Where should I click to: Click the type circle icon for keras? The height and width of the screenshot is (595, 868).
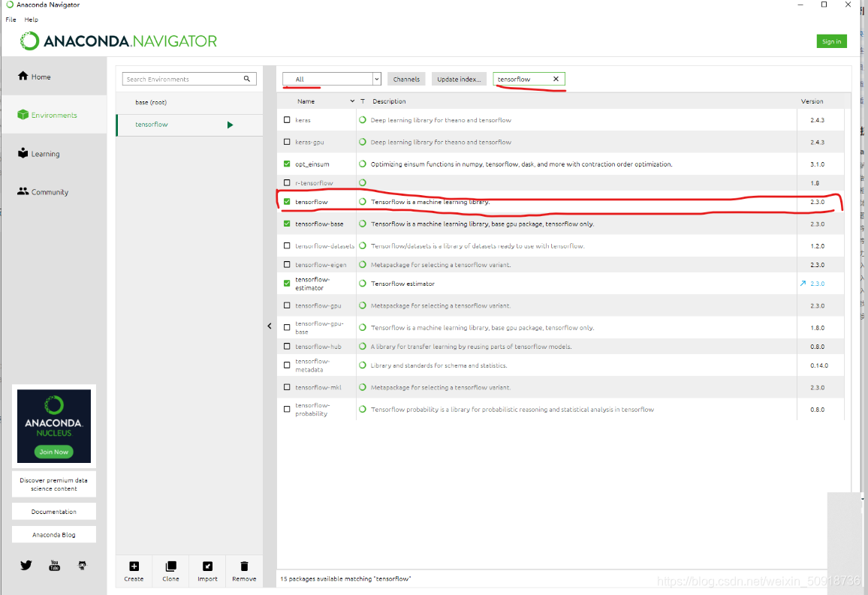(363, 119)
